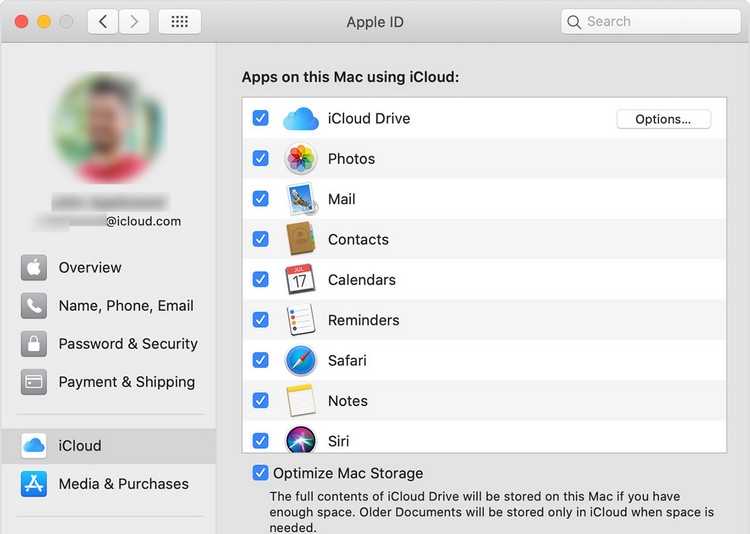Click the Mail label
The height and width of the screenshot is (534, 750).
click(342, 199)
